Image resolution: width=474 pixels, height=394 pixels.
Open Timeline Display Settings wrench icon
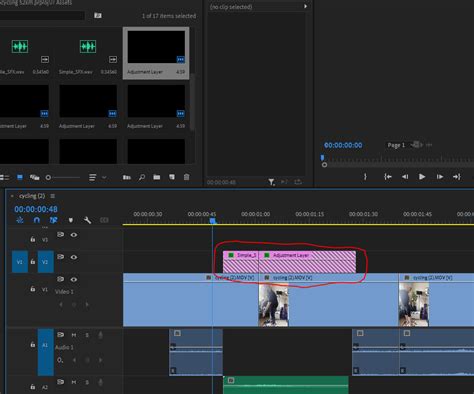click(88, 220)
